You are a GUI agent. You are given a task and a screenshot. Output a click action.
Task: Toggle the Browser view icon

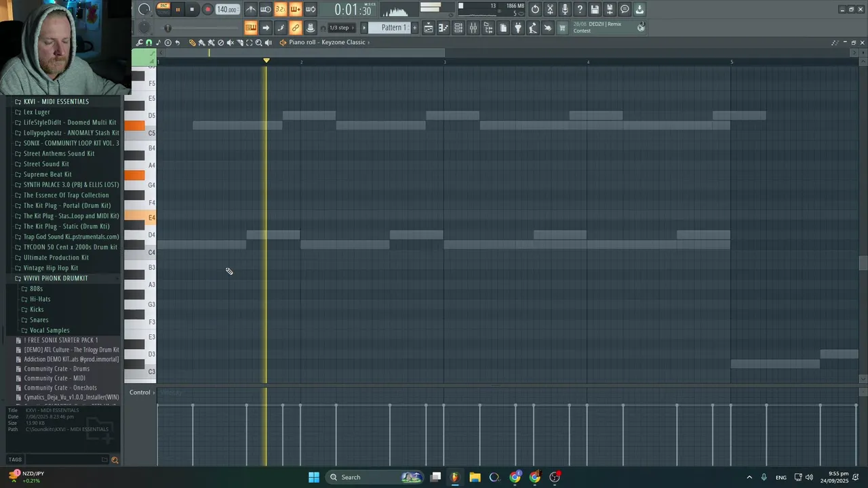coord(488,28)
